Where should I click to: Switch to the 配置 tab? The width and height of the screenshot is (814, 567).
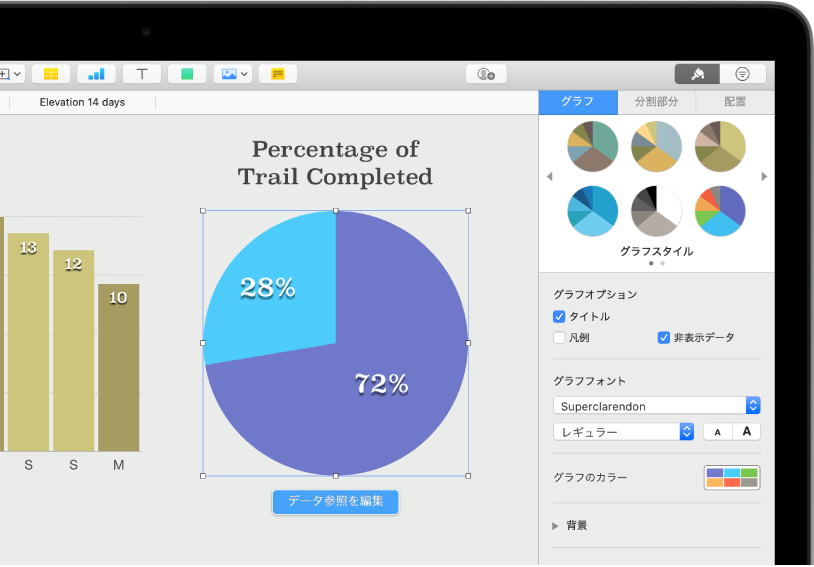point(735,102)
